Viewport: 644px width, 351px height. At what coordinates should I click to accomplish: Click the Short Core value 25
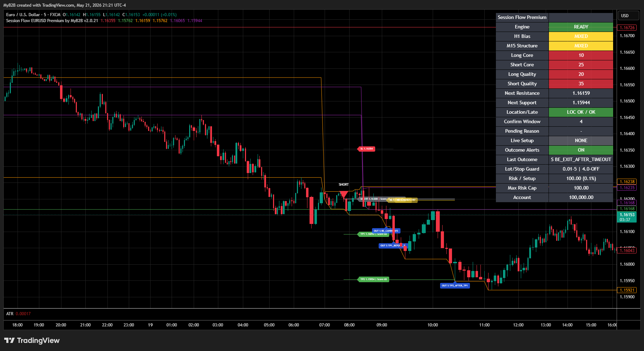[581, 65]
